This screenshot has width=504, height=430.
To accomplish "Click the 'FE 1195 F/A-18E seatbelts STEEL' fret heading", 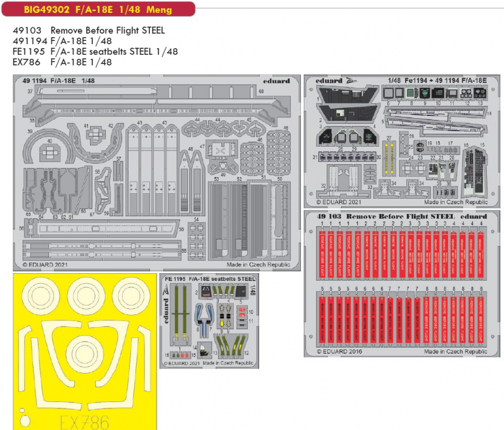I will (210, 279).
